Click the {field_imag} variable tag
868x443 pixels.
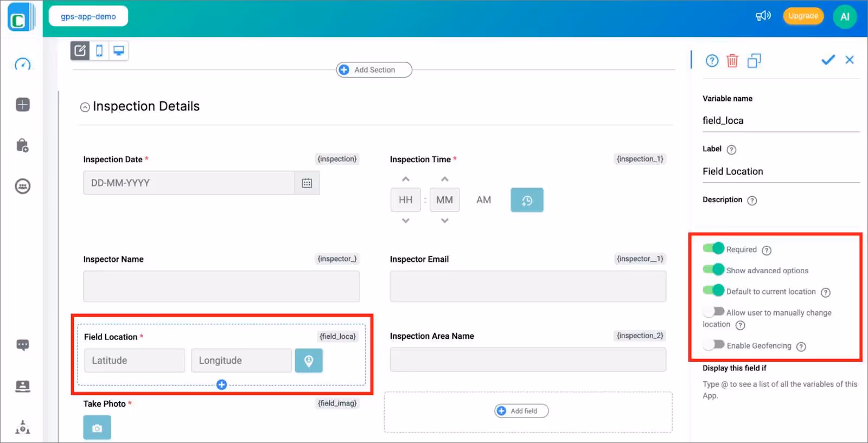tap(337, 403)
